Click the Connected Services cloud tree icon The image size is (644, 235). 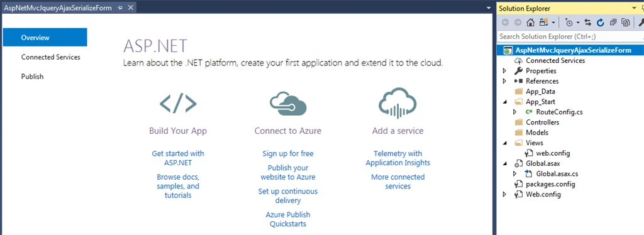pyautogui.click(x=518, y=61)
